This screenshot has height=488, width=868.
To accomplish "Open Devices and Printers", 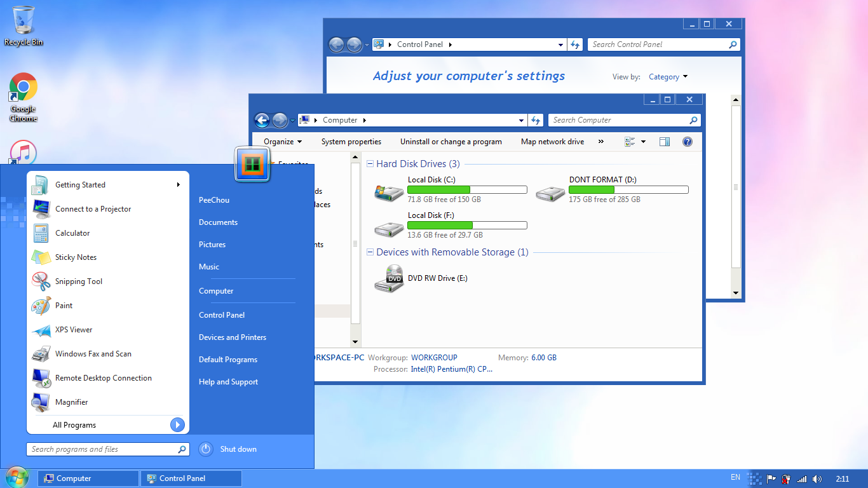I will click(x=233, y=337).
